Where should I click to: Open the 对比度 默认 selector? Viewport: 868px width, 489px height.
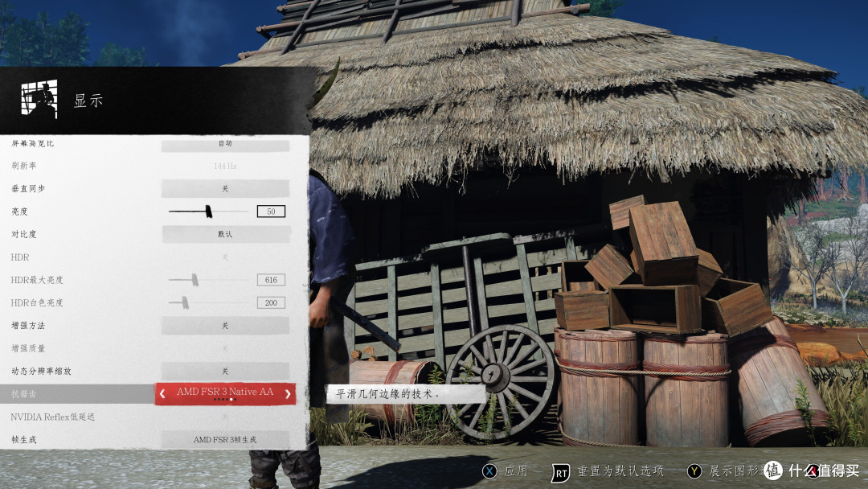(225, 234)
